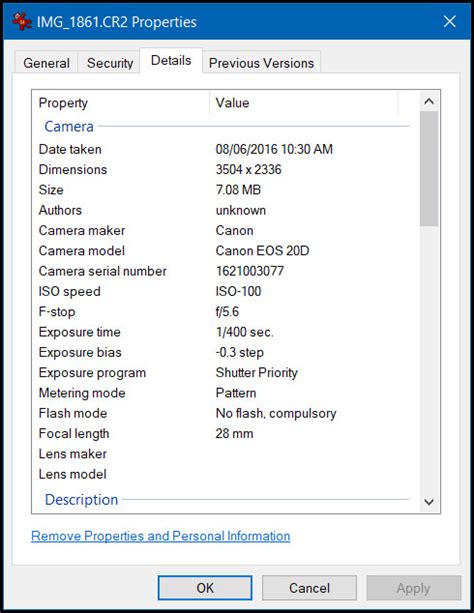The width and height of the screenshot is (474, 613).
Task: Select the Details tab
Action: (x=171, y=61)
